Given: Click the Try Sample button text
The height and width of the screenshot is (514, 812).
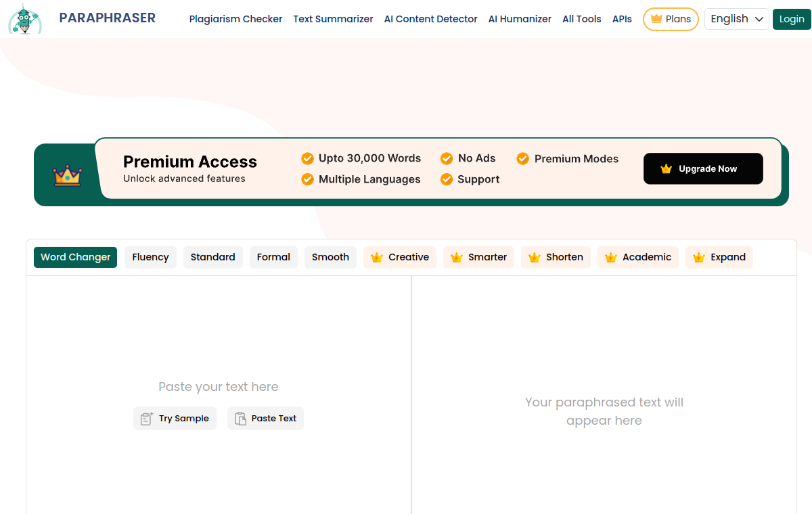Looking at the screenshot, I should pos(184,419).
